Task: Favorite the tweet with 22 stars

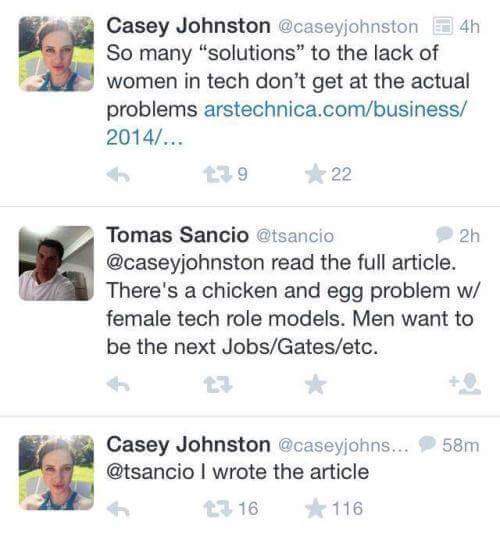Action: [315, 174]
